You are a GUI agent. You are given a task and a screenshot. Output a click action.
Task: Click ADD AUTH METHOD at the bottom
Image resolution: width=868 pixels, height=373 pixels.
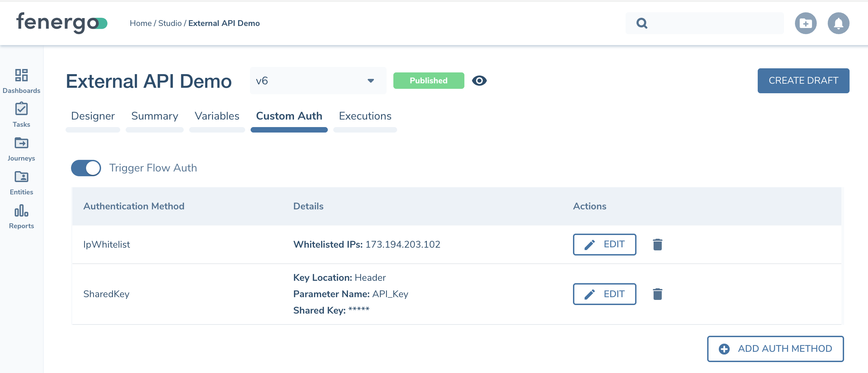(x=775, y=349)
